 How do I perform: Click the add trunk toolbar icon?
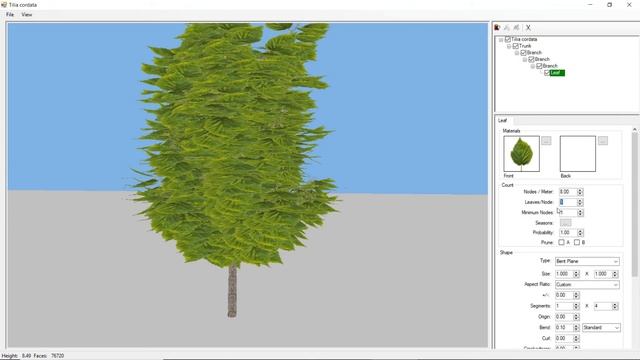(497, 27)
